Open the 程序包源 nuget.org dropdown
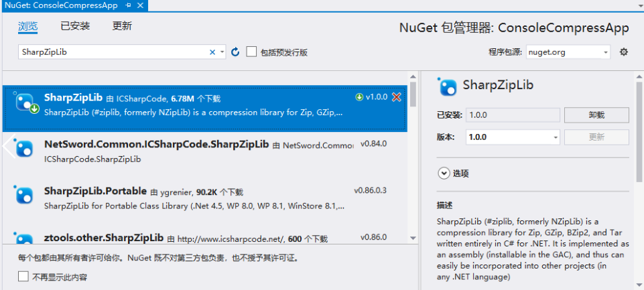The image size is (644, 290). click(568, 52)
